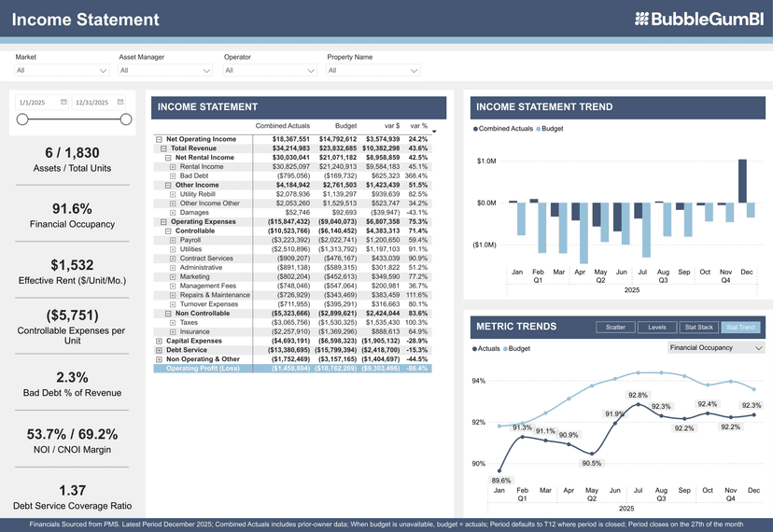The width and height of the screenshot is (773, 532).
Task: Sort by Combined Actuals column header
Action: [x=283, y=126]
